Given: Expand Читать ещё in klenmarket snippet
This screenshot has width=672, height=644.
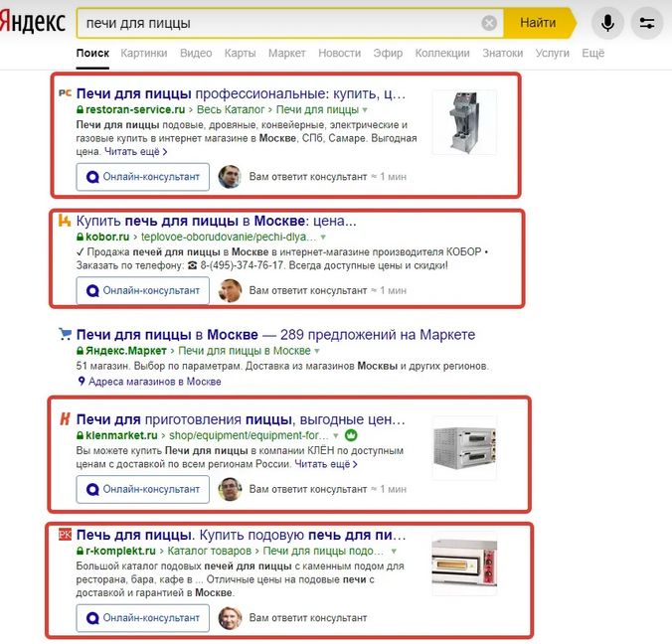Looking at the screenshot, I should point(326,464).
